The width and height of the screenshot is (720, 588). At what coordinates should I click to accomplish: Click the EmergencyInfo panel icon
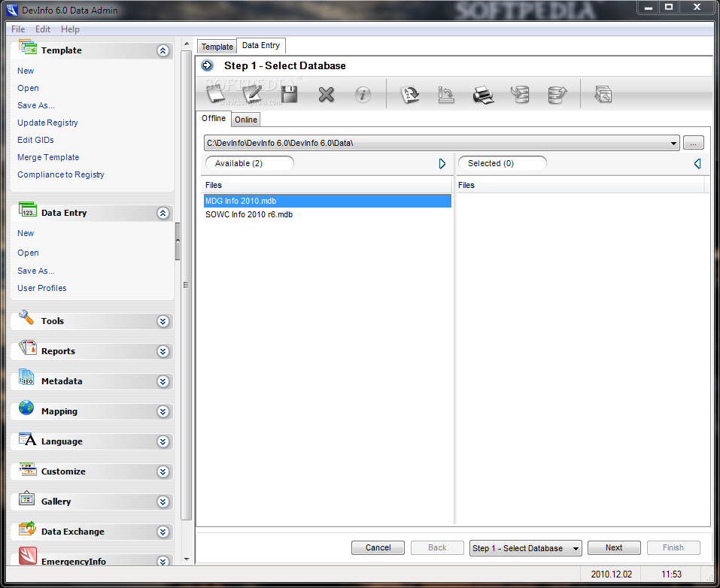(x=28, y=556)
